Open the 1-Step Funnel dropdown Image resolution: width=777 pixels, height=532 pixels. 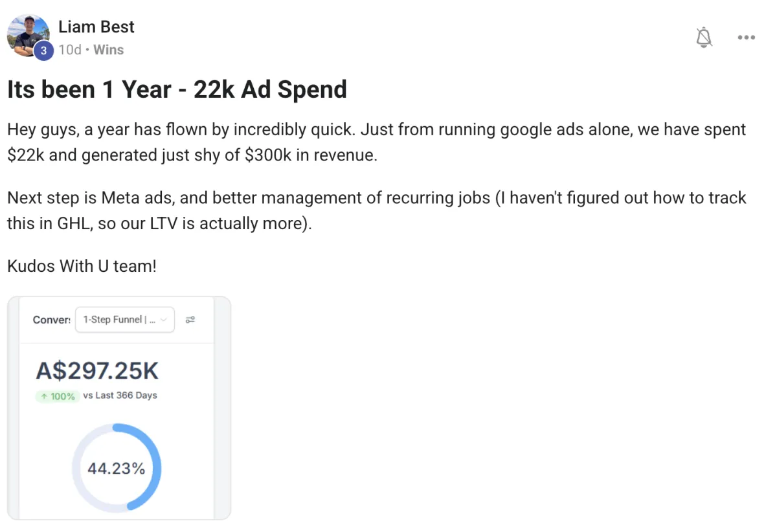tap(124, 320)
